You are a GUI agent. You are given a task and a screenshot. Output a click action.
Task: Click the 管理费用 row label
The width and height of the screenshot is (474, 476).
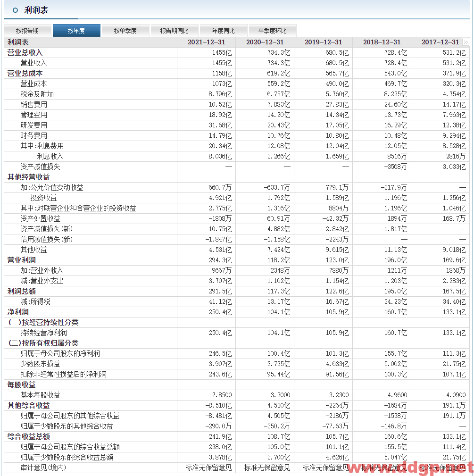click(33, 115)
